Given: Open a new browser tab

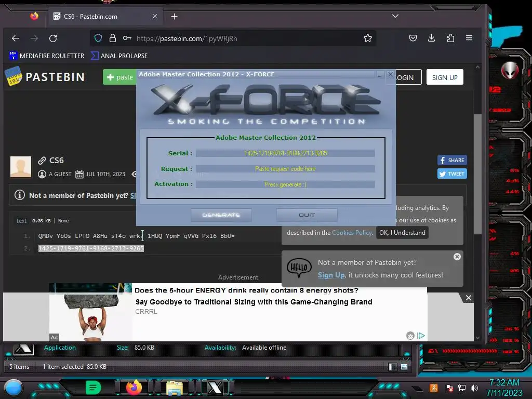Looking at the screenshot, I should click(x=174, y=16).
